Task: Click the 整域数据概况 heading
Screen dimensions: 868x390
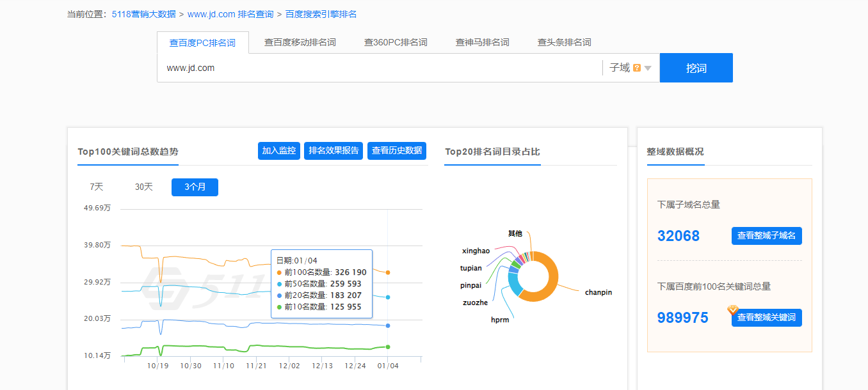Action: 675,152
